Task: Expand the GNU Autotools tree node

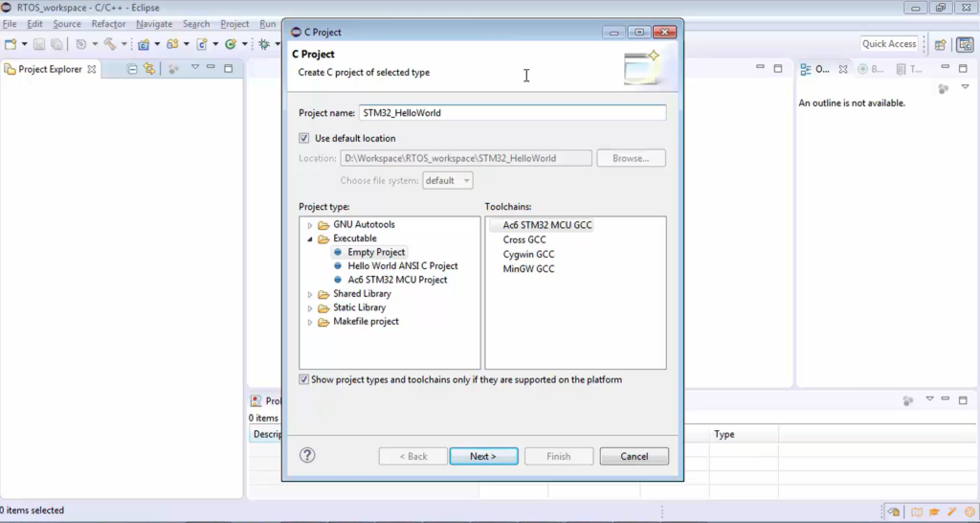Action: 310,225
